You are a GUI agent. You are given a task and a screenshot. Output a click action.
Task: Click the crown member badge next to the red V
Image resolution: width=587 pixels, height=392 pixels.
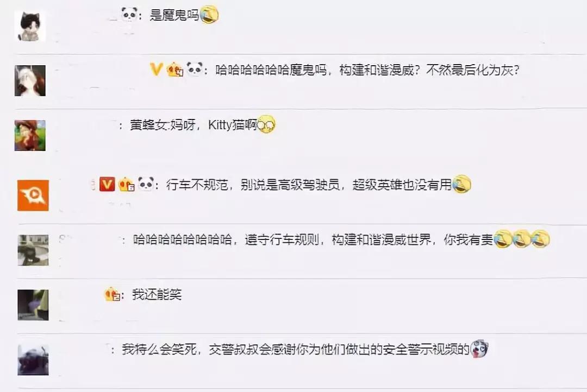point(126,185)
